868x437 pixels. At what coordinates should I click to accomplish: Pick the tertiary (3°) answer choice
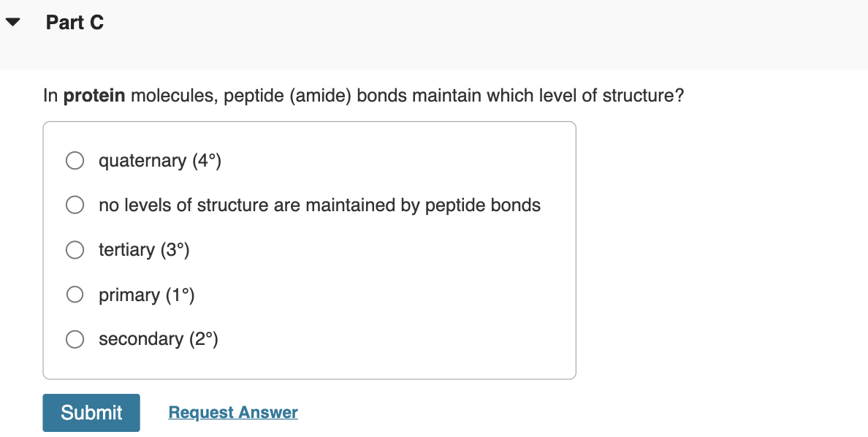click(75, 250)
